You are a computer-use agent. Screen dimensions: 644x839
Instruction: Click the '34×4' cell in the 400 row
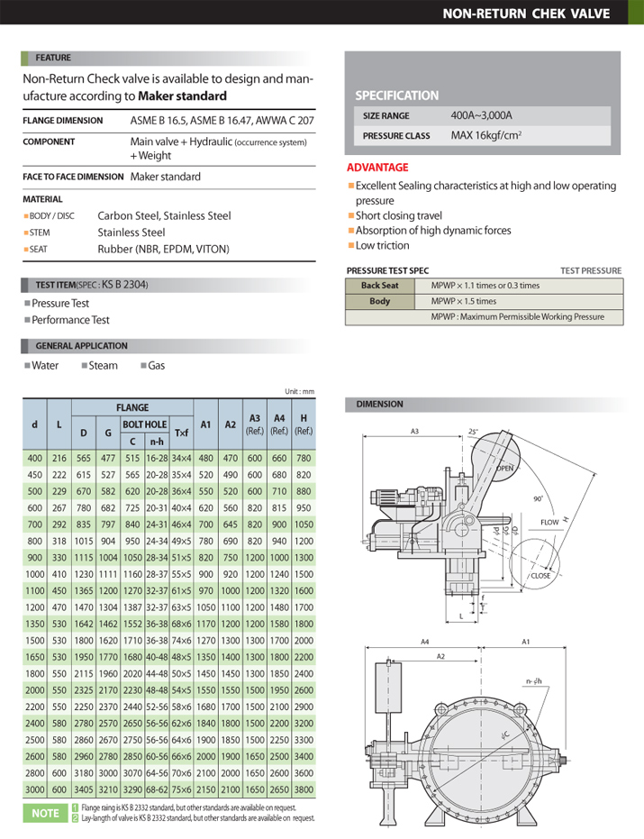click(x=181, y=458)
